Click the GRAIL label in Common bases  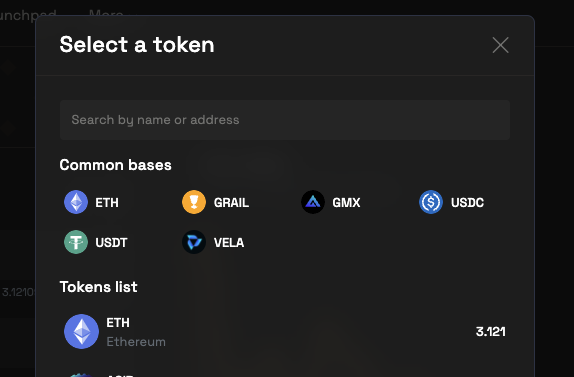tap(231, 202)
